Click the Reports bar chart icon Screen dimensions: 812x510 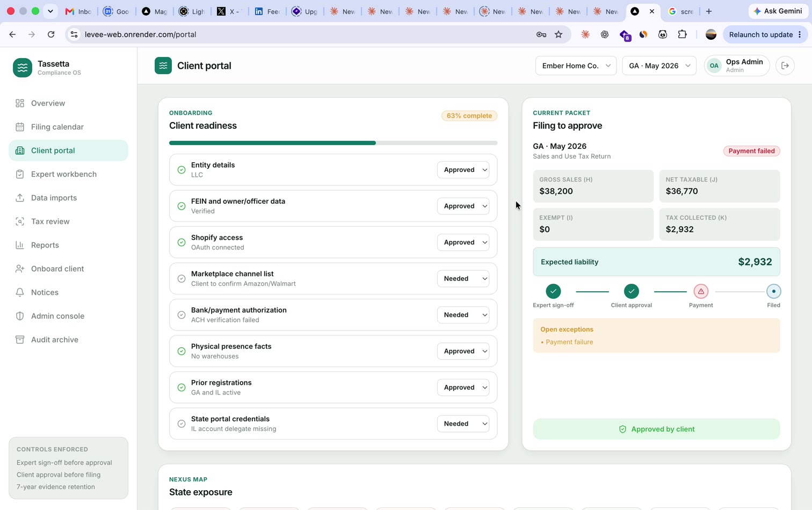coord(20,245)
